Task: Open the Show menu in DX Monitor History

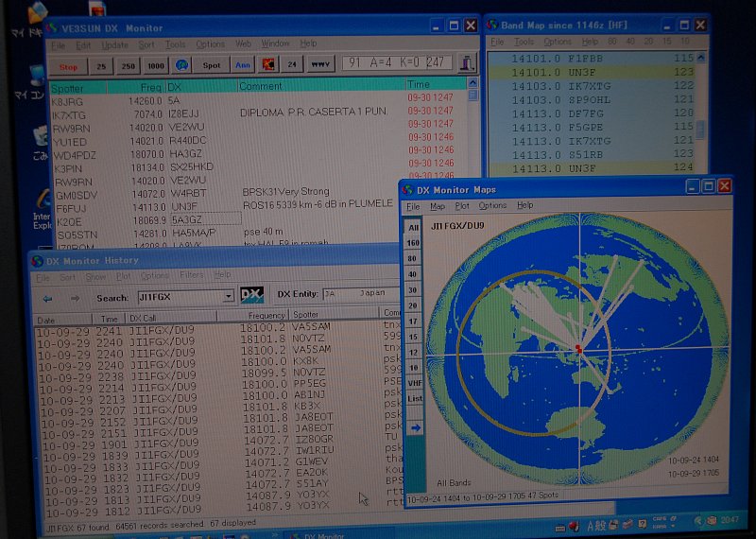Action: click(95, 277)
